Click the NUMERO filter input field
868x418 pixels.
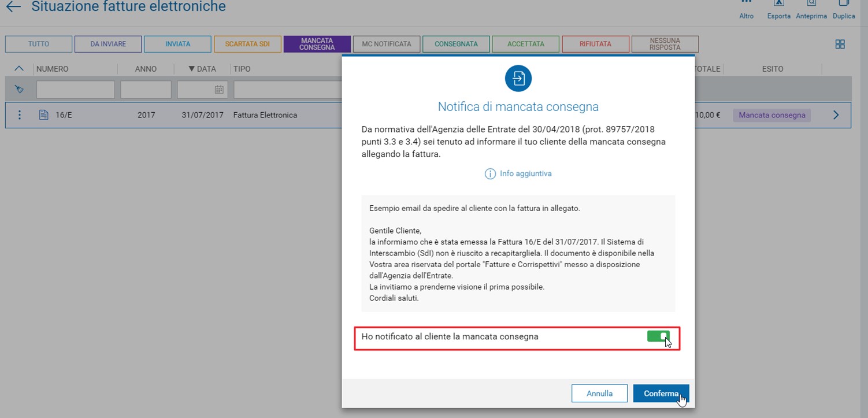click(x=76, y=90)
